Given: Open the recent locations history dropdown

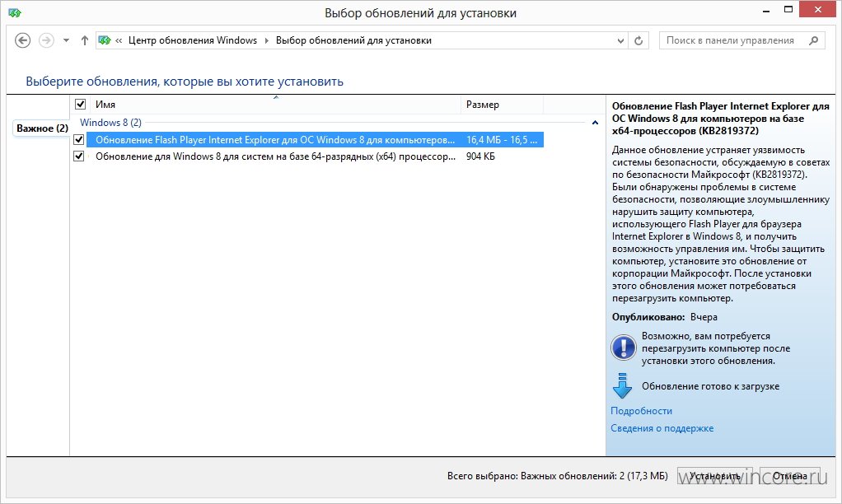Looking at the screenshot, I should click(66, 40).
